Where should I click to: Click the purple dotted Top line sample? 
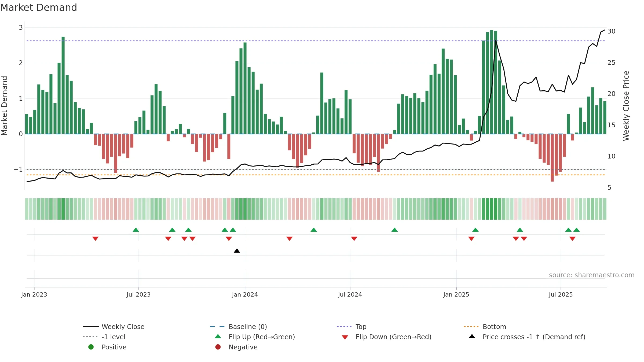344,327
